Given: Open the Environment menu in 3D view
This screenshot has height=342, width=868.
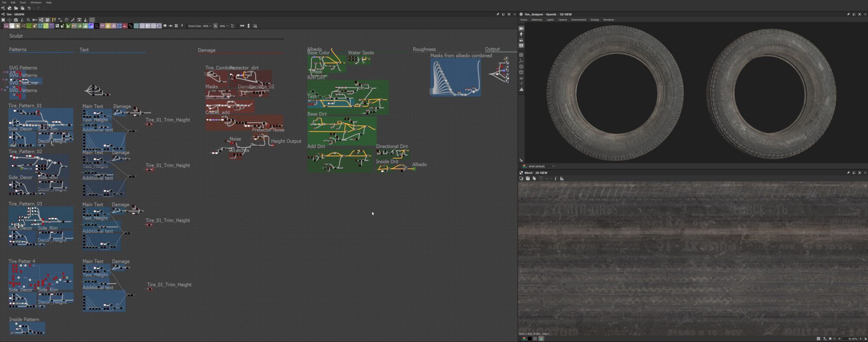Looking at the screenshot, I should [x=579, y=20].
